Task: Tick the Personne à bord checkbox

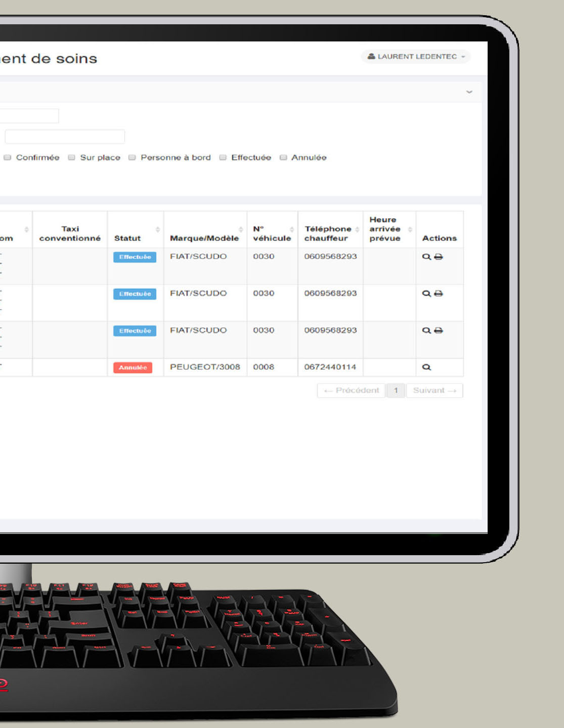Action: click(132, 158)
